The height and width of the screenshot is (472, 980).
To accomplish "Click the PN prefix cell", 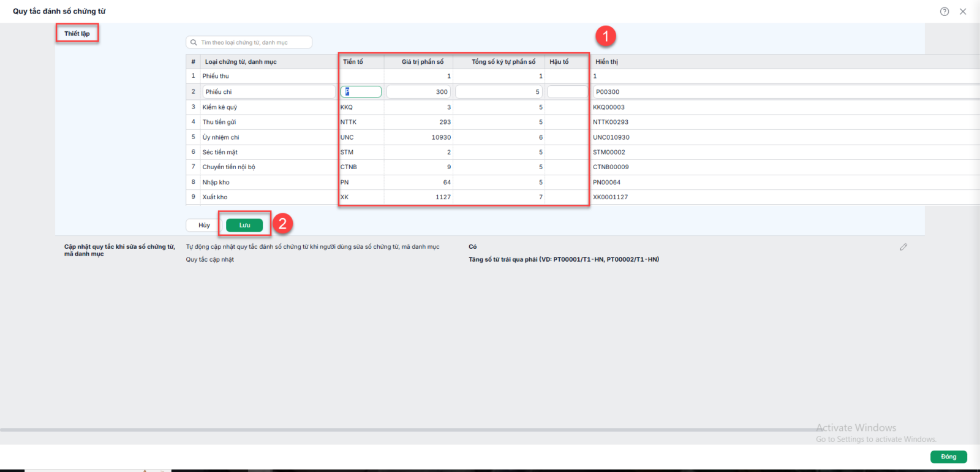I will click(361, 182).
